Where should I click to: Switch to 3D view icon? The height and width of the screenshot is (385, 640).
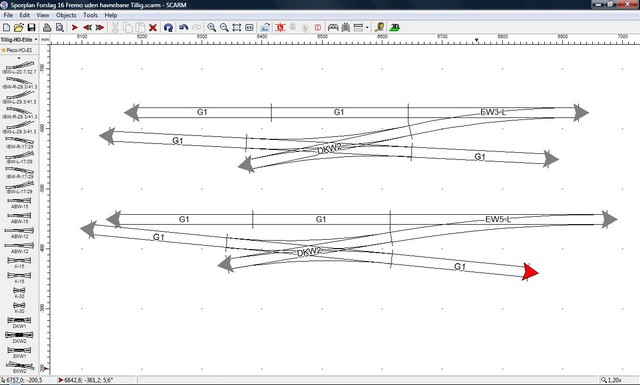395,27
